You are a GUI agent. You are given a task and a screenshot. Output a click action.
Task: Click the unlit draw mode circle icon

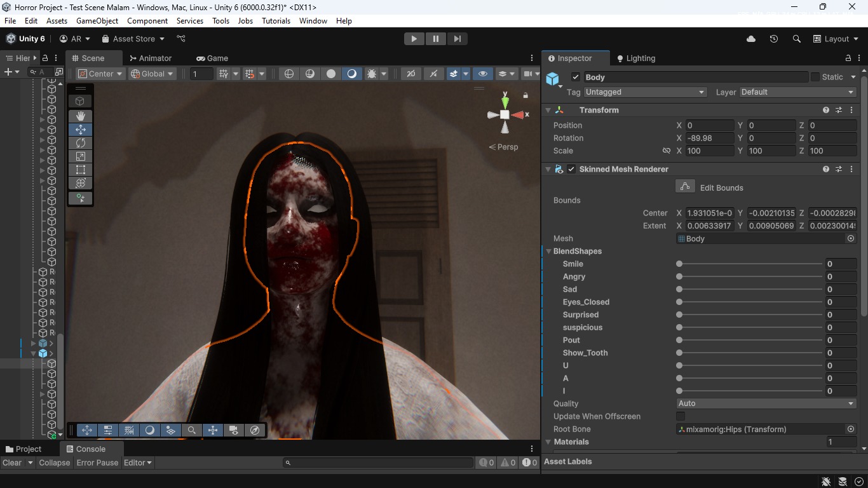[x=331, y=74]
